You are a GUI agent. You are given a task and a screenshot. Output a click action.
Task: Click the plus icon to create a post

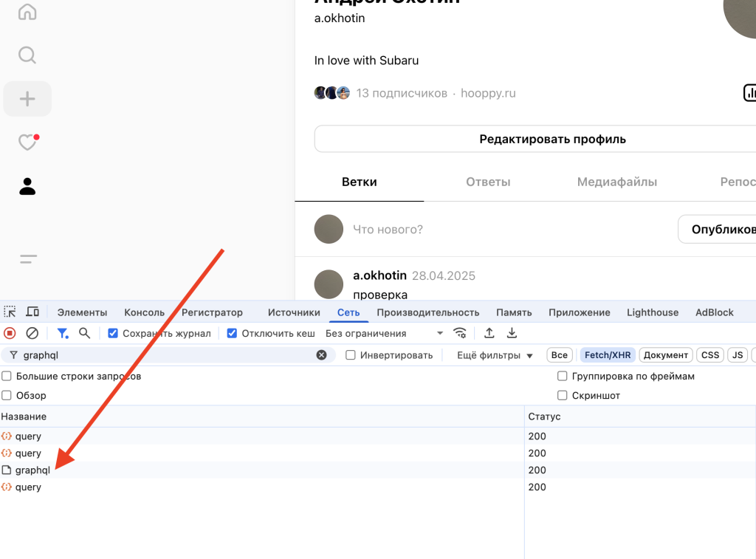(27, 99)
